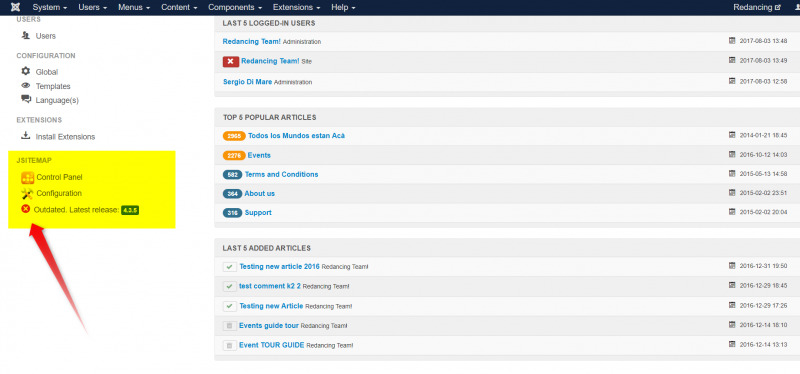Viewport: 800px width, 374px height.
Task: Click the red Outdated warning icon
Action: coord(26,209)
